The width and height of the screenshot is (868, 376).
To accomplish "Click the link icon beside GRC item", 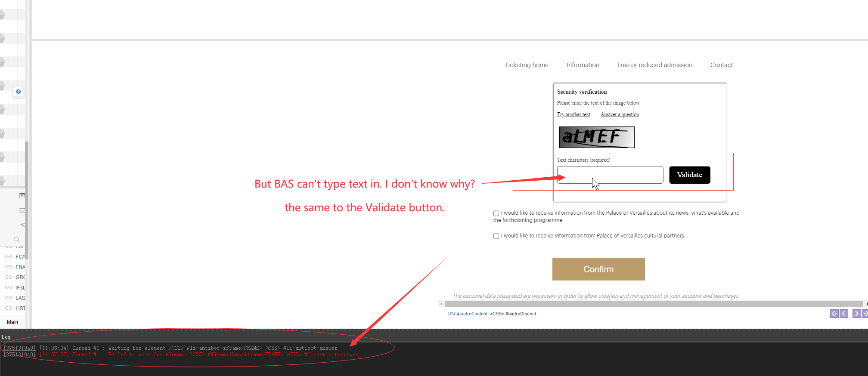I will 9,277.
